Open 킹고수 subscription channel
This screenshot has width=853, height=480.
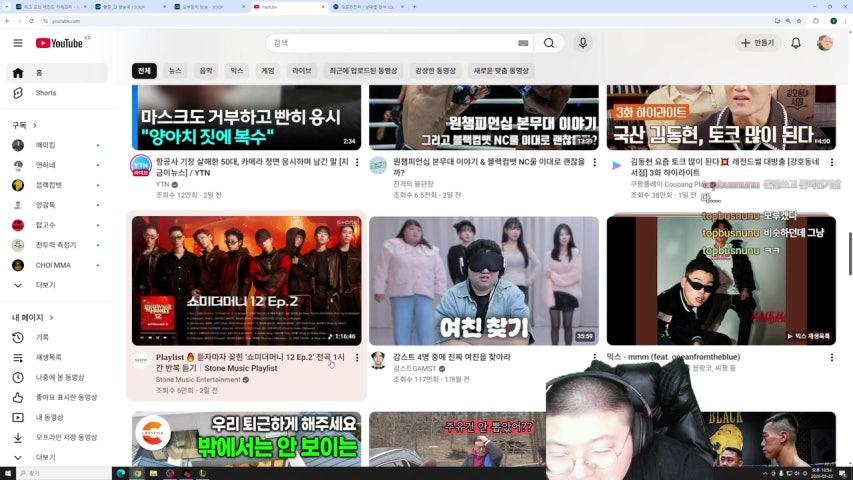[57, 225]
